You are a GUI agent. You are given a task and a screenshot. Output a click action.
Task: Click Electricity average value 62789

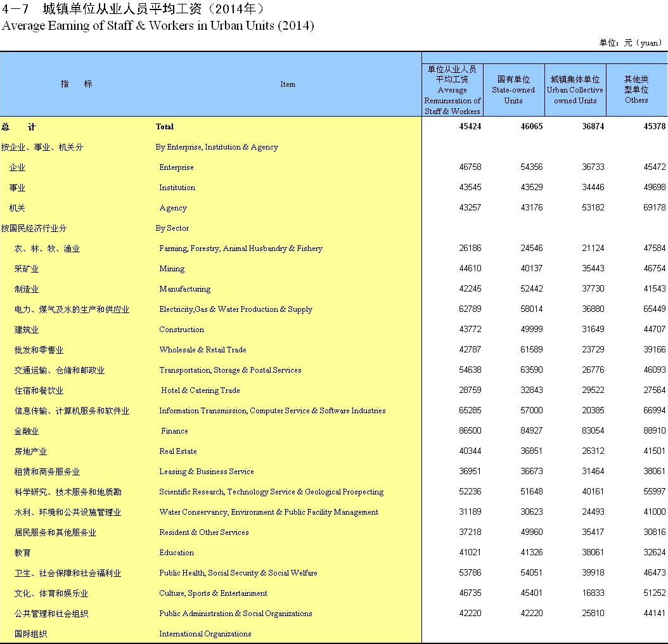[x=470, y=309]
